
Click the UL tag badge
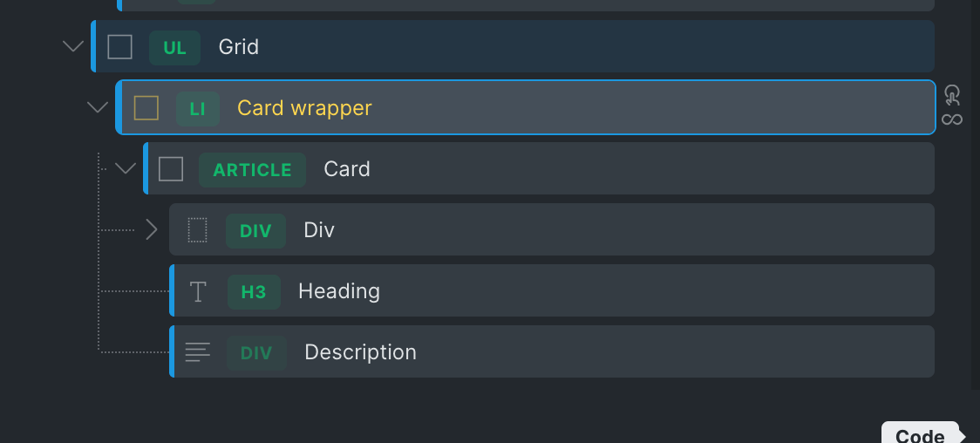tap(174, 47)
